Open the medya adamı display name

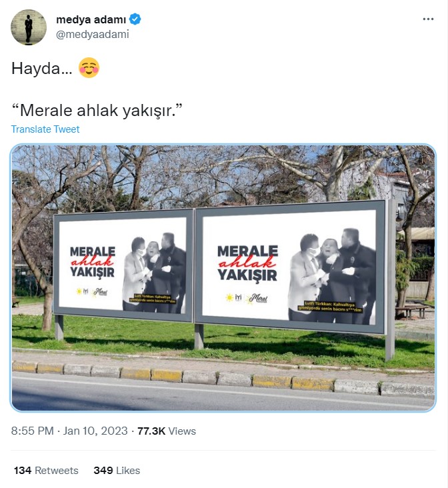tap(91, 19)
